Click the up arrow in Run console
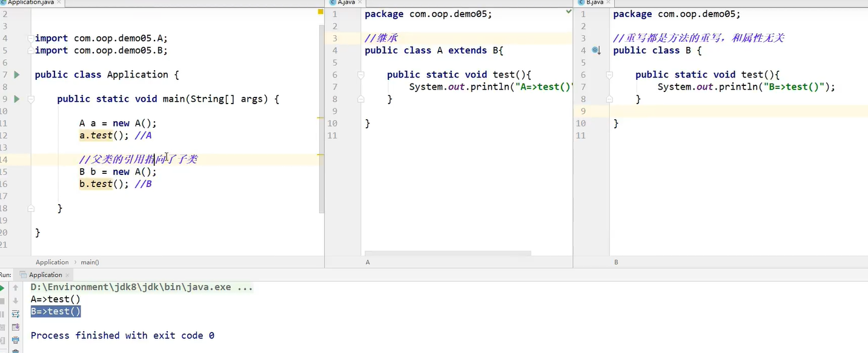Screen dimensions: 868x353 [x=16, y=288]
